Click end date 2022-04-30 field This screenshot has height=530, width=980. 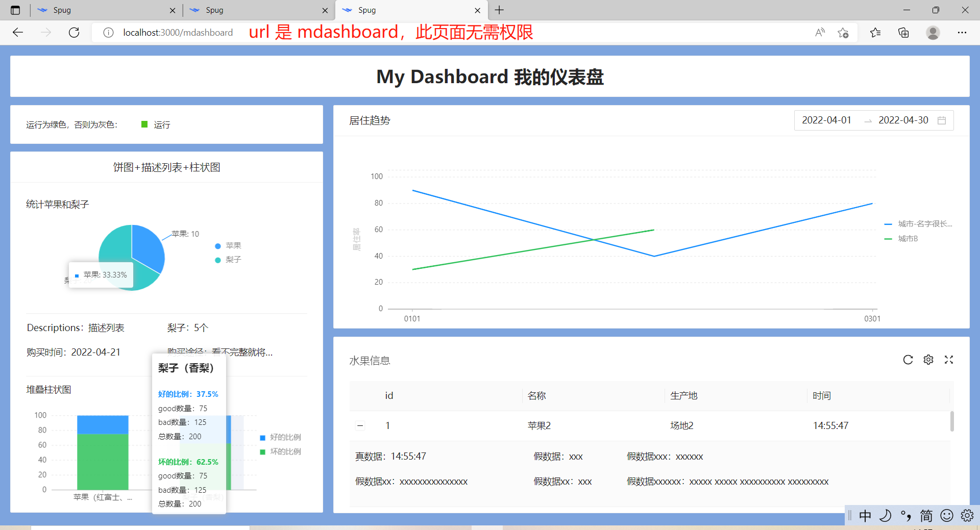click(x=903, y=120)
